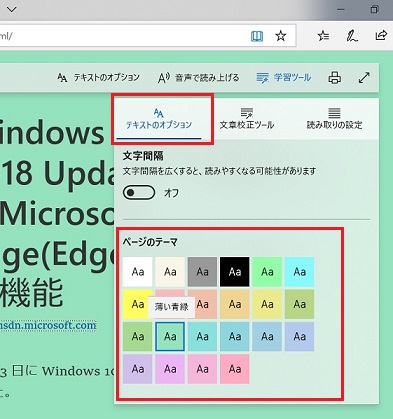Choose the salmon page theme swatch

coord(205,304)
